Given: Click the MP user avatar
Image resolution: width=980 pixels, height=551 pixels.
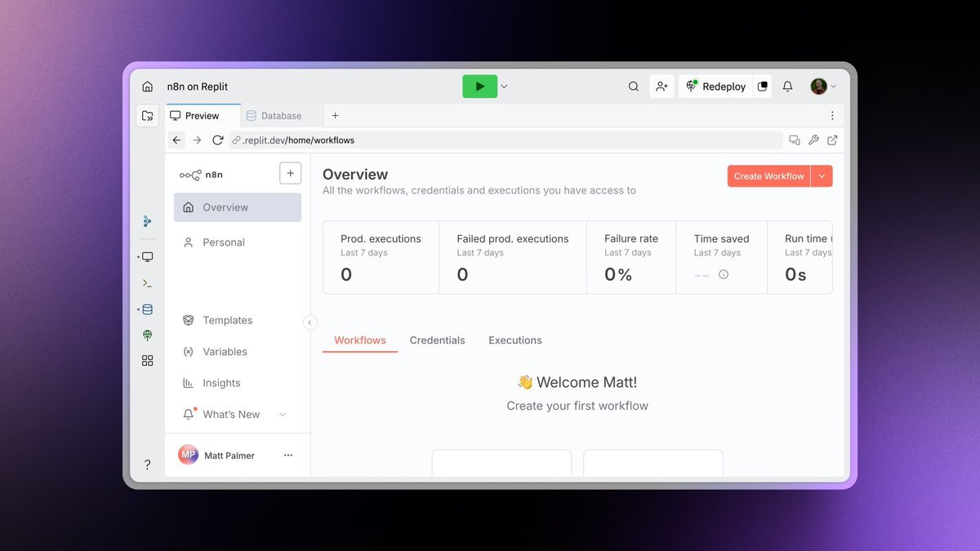Looking at the screenshot, I should click(189, 455).
